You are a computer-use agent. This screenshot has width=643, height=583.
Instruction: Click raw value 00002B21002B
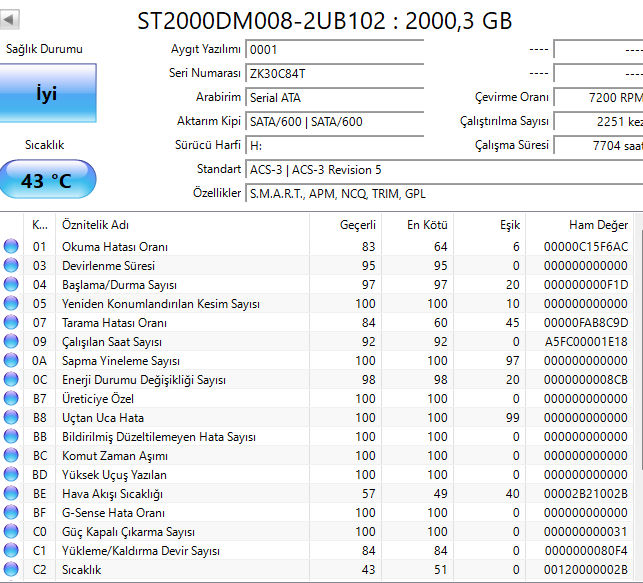point(586,494)
